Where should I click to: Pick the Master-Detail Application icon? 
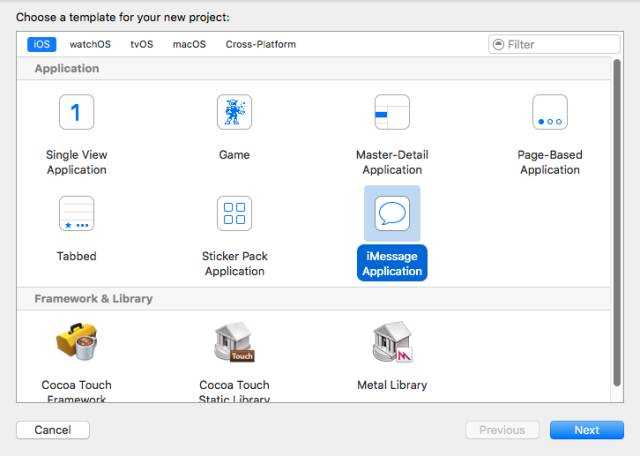click(x=392, y=112)
